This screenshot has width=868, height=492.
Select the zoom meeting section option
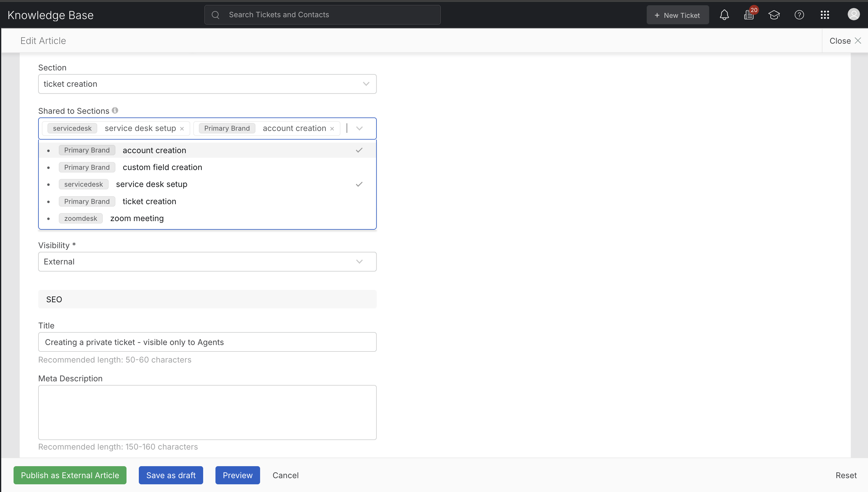point(137,218)
